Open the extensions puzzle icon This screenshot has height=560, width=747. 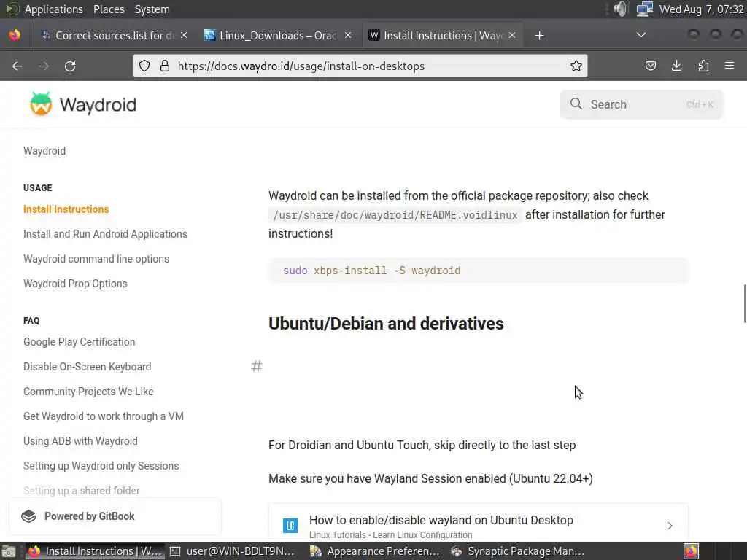(703, 66)
